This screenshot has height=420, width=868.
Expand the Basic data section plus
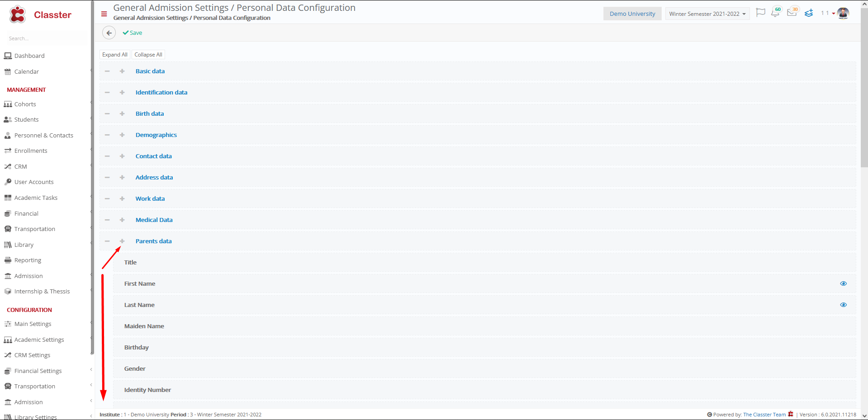[x=122, y=71]
